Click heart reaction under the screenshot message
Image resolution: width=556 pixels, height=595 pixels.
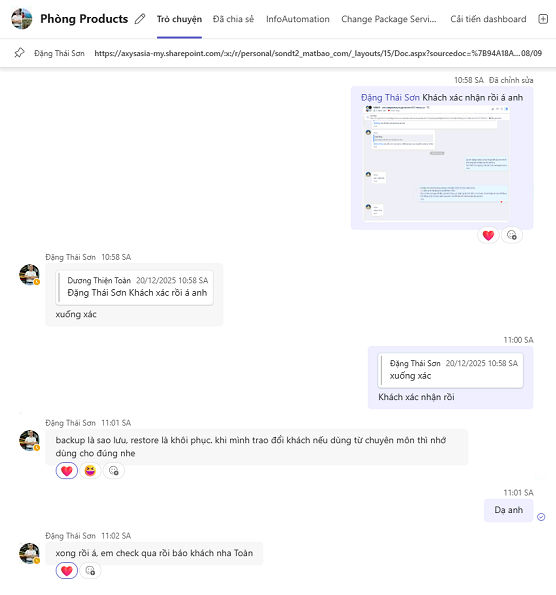tap(488, 235)
